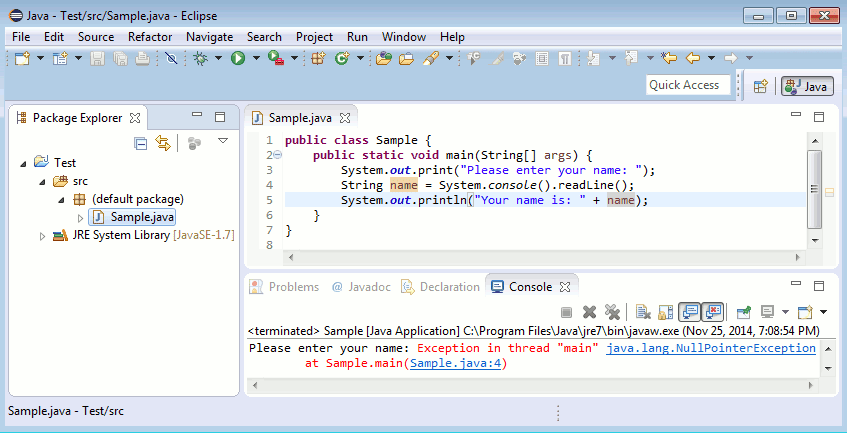Collapse the src folder node

43,182
